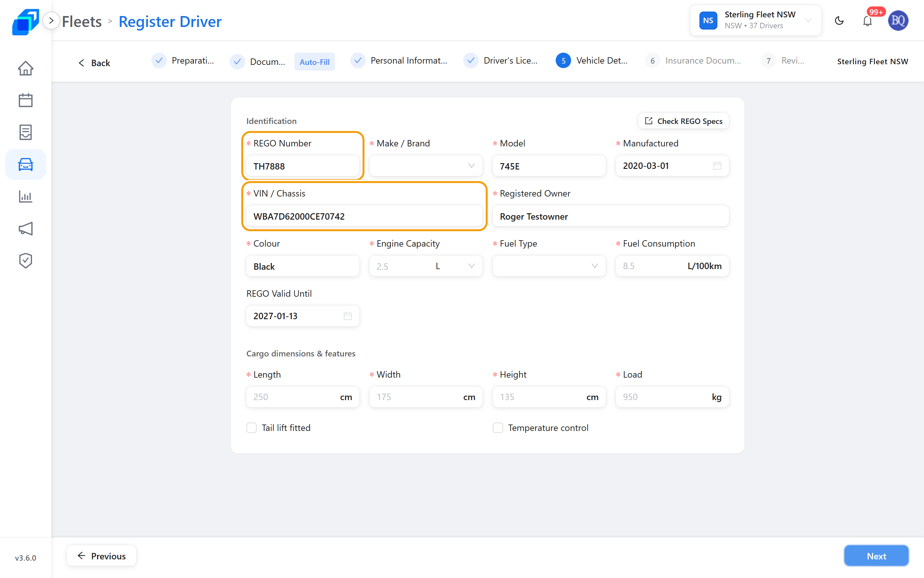924x578 pixels.
Task: Open the Fleets car sidebar icon
Action: [26, 164]
